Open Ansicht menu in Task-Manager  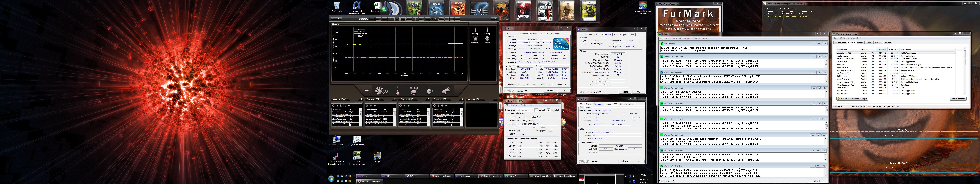(854, 38)
